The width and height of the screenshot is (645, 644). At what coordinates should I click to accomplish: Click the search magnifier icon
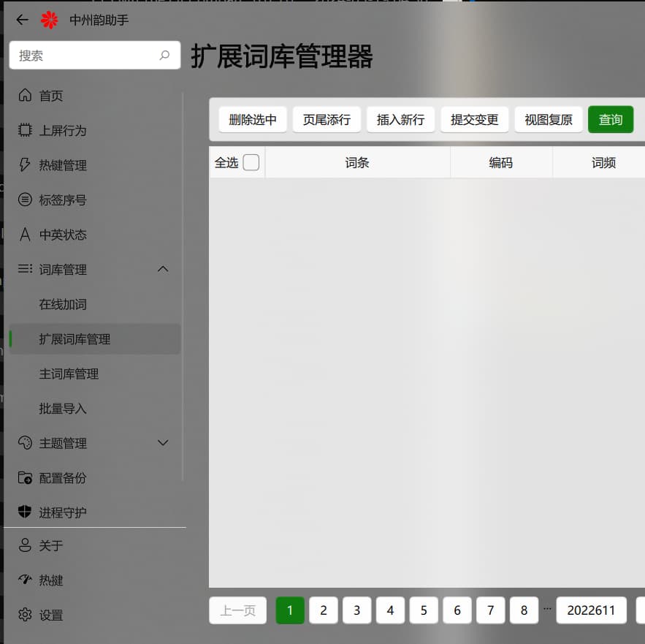coord(164,56)
